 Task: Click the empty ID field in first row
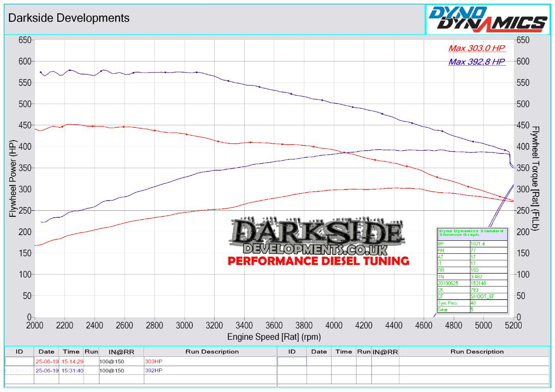19,361
